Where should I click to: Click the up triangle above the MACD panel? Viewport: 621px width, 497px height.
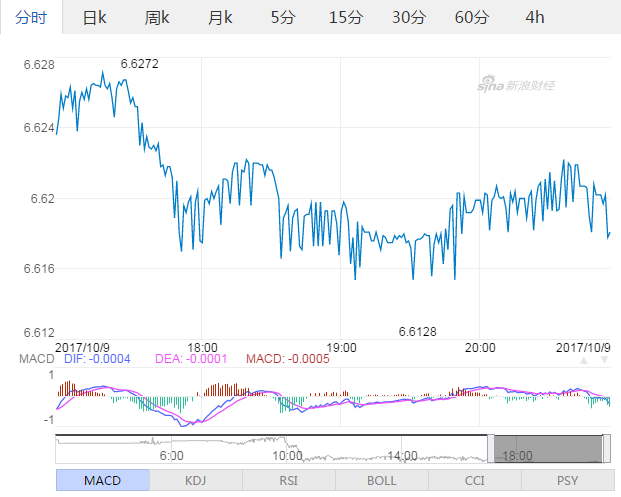pos(584,360)
